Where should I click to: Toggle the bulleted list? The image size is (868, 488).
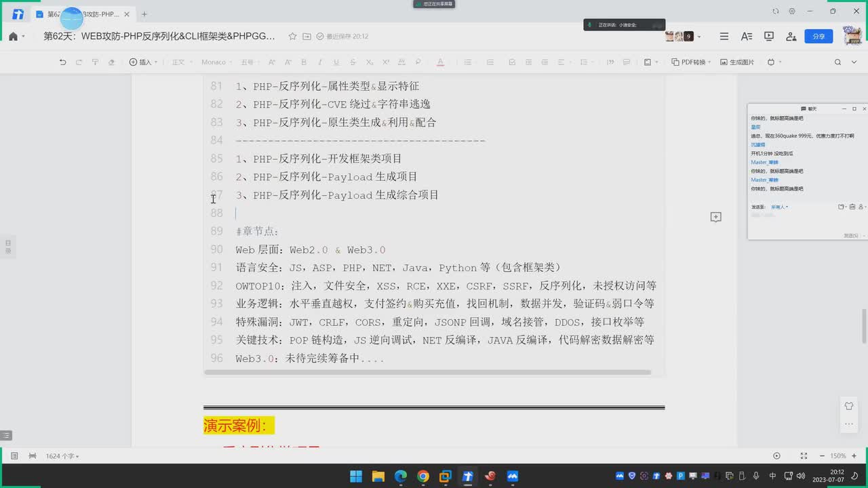pos(468,62)
